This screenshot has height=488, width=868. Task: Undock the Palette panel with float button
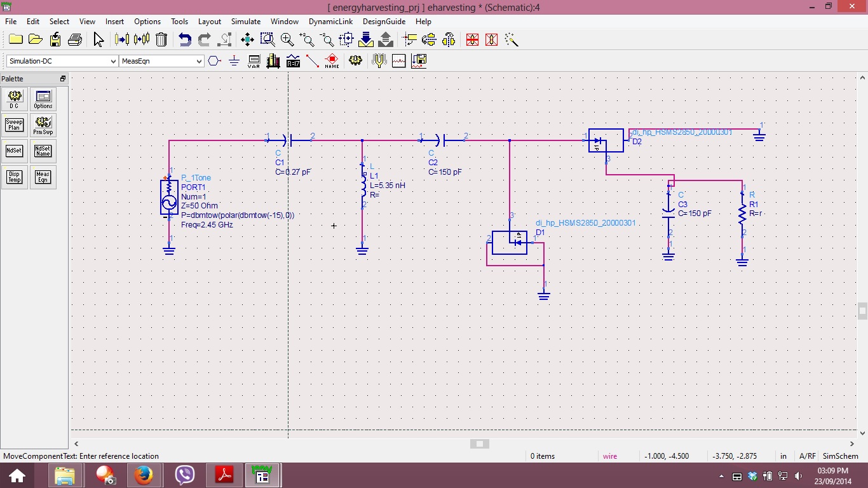[63, 79]
